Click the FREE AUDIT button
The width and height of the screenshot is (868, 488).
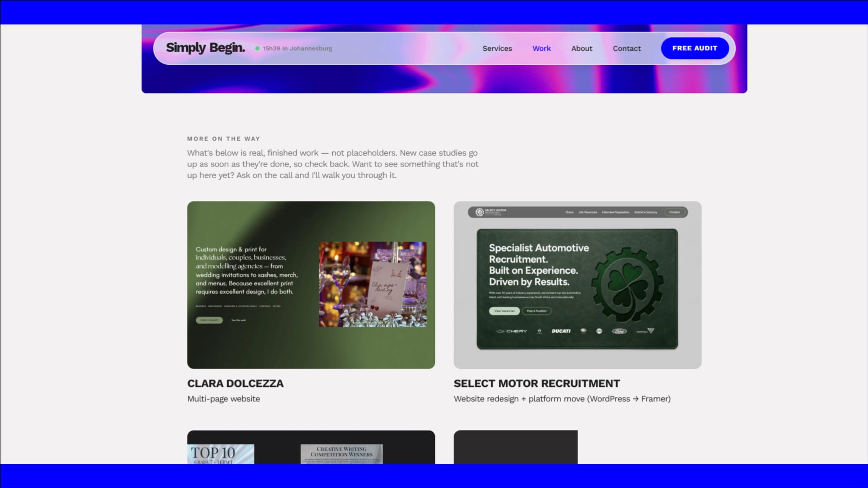[695, 48]
